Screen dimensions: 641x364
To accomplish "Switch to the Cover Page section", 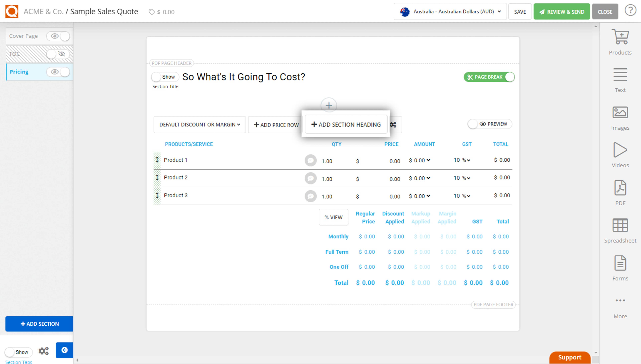I will coord(24,36).
